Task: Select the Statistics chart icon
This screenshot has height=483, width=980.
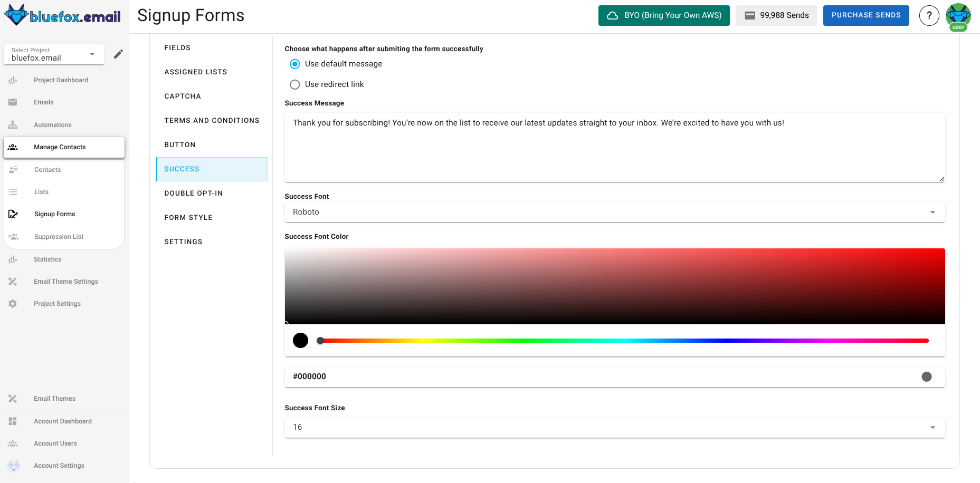Action: pos(13,259)
